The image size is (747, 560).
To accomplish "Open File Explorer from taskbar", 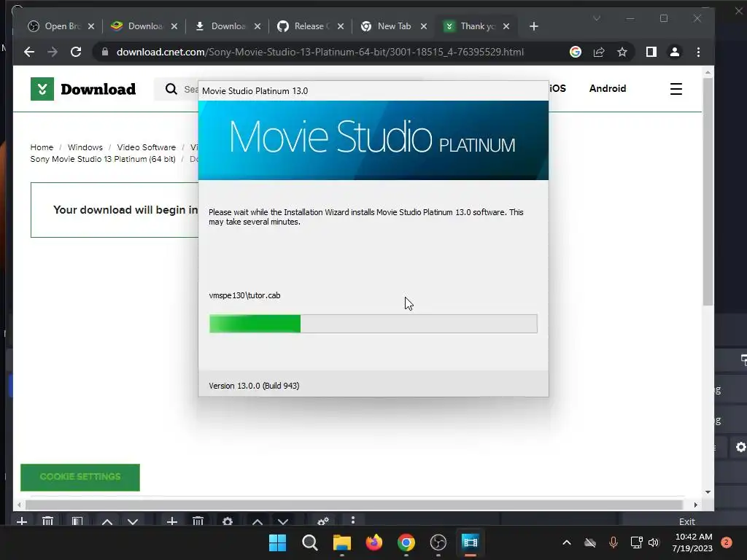I will click(341, 542).
